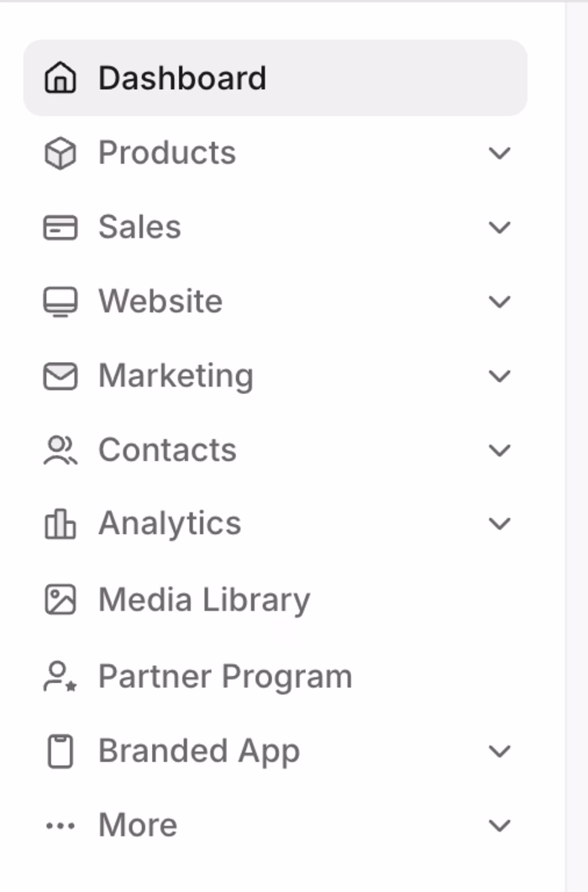
Task: Click the Sales credit card icon
Action: 60,228
